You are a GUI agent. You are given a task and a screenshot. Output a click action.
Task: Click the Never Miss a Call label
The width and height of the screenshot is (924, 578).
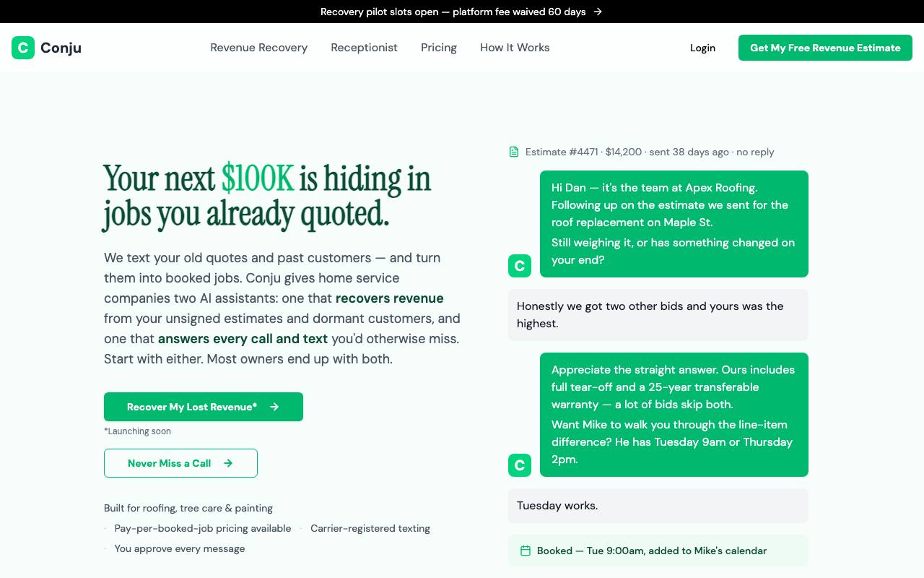pyautogui.click(x=169, y=463)
